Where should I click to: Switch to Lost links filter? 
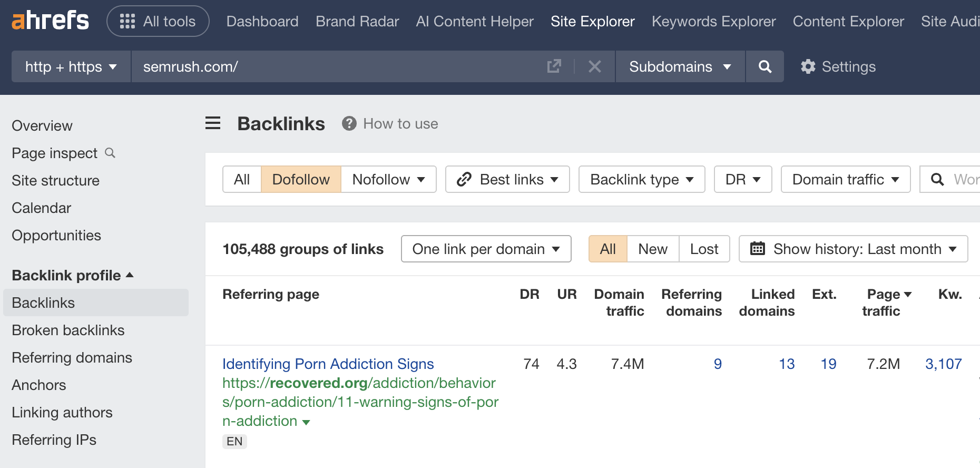point(704,249)
